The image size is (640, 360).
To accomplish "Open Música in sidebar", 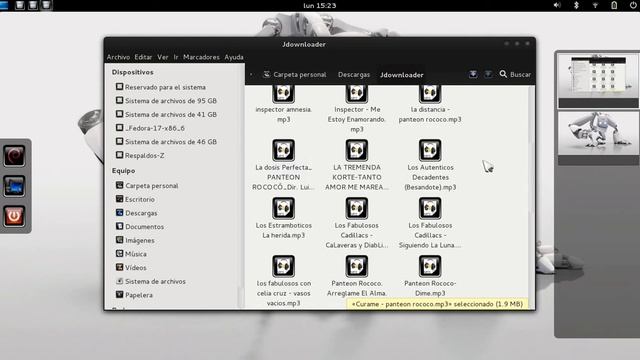I will point(131,254).
